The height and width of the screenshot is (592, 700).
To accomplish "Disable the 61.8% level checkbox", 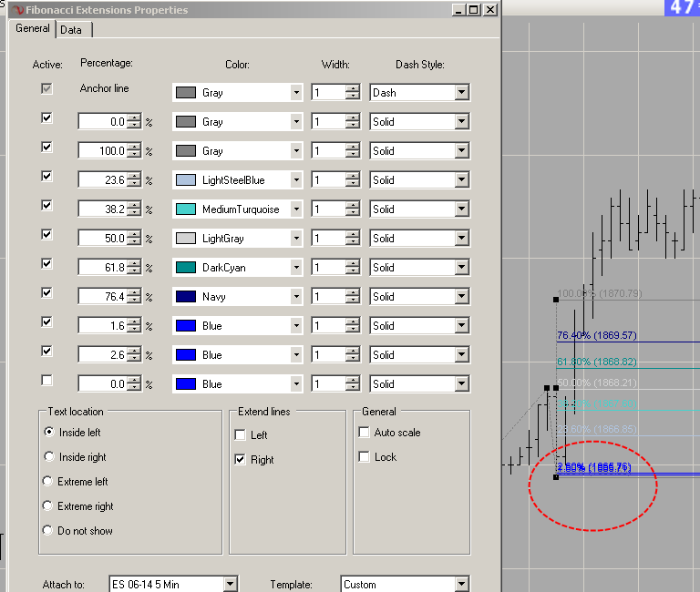I will point(46,263).
